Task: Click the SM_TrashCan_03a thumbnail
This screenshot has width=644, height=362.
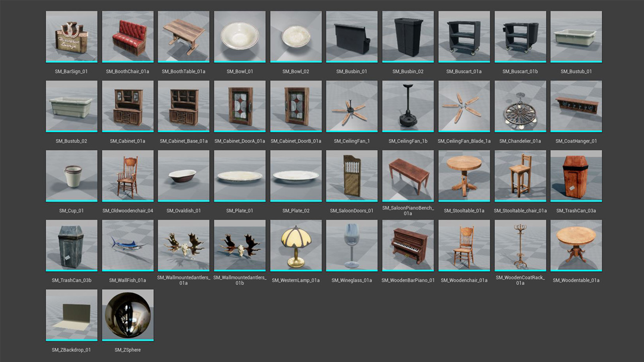Action: coord(576,176)
